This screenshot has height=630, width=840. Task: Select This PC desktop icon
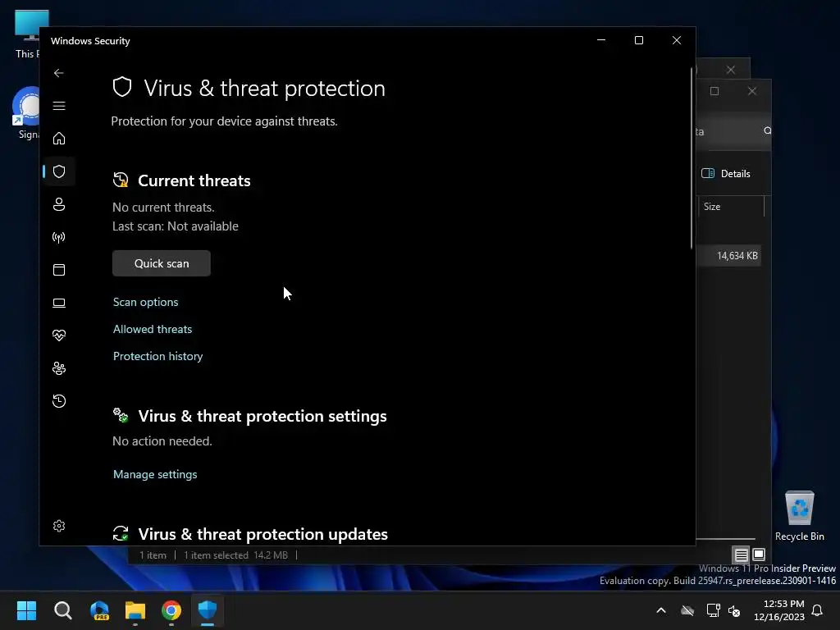coord(27,34)
